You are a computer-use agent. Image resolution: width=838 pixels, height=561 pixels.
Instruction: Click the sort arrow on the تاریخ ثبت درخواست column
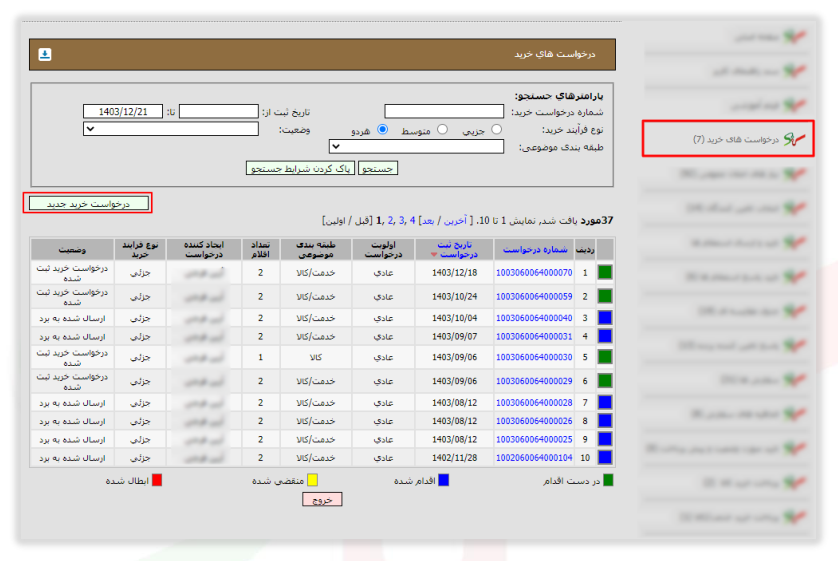click(x=433, y=255)
